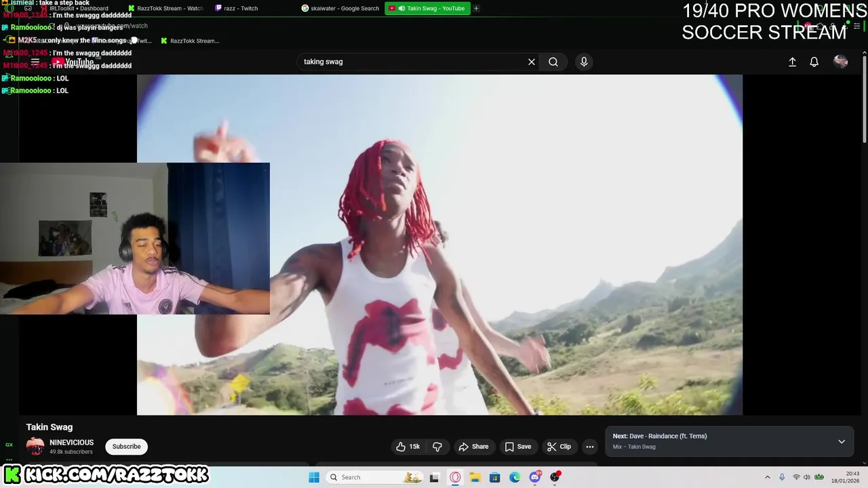
Task: Like the Takin Swag video
Action: (x=408, y=447)
